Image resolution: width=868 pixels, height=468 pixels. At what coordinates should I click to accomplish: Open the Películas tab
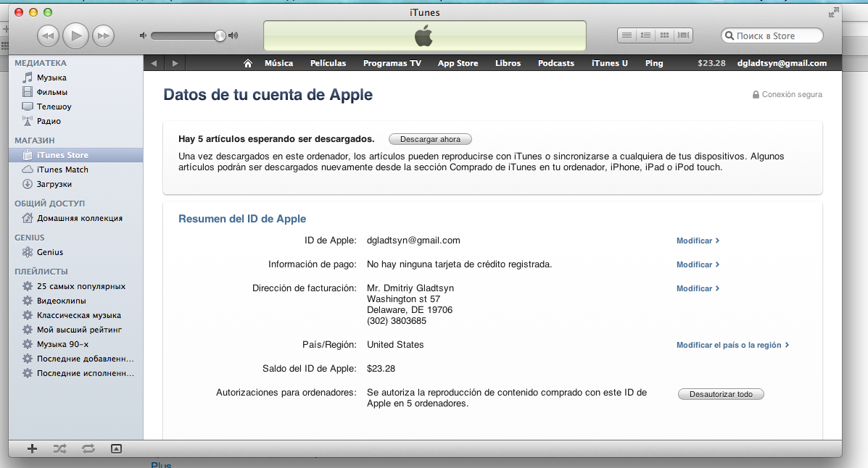[328, 63]
